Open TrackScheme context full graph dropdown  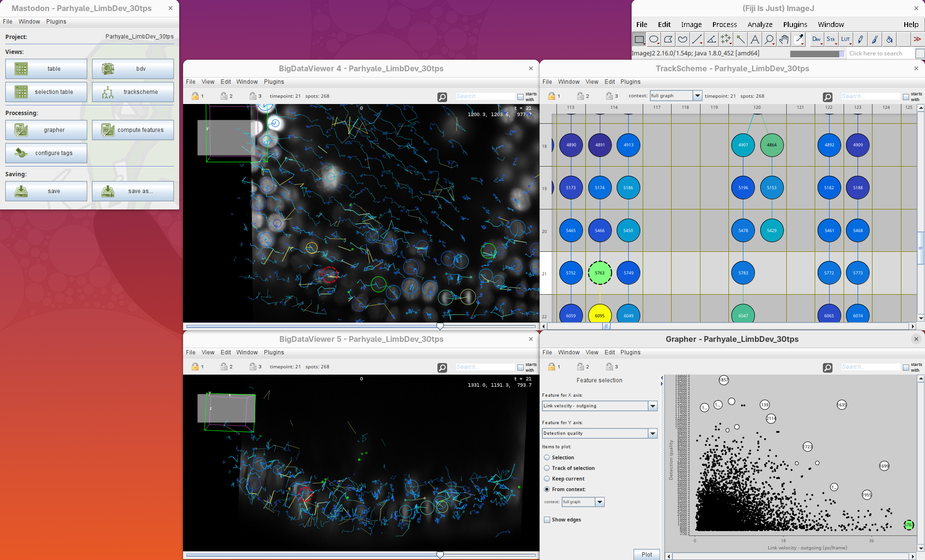pos(697,96)
